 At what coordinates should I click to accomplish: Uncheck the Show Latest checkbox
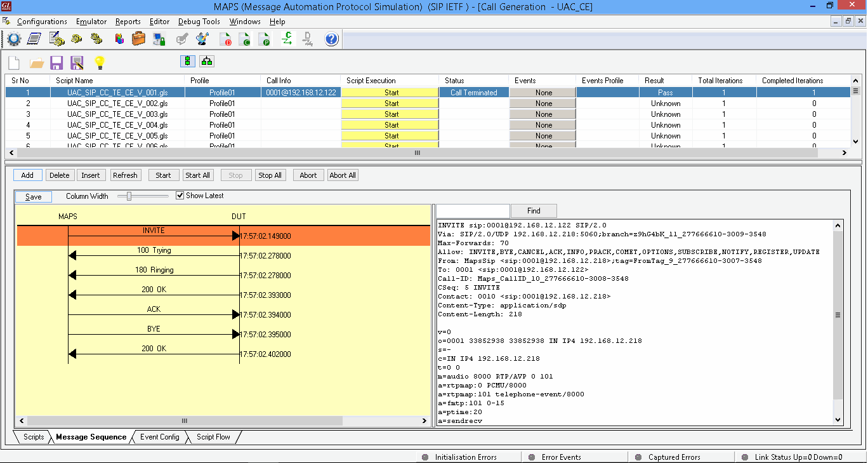180,196
